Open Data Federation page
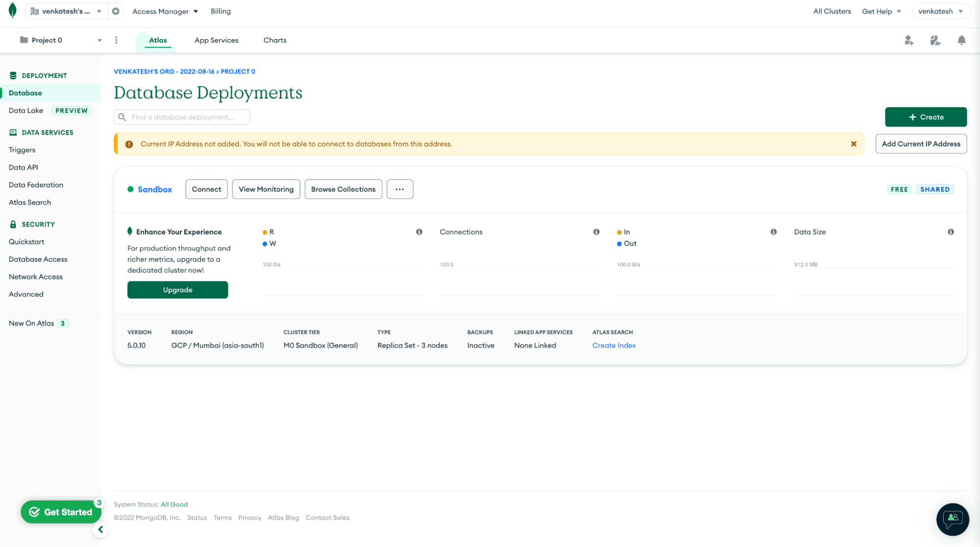Screen dimensions: 980x547 coord(36,185)
